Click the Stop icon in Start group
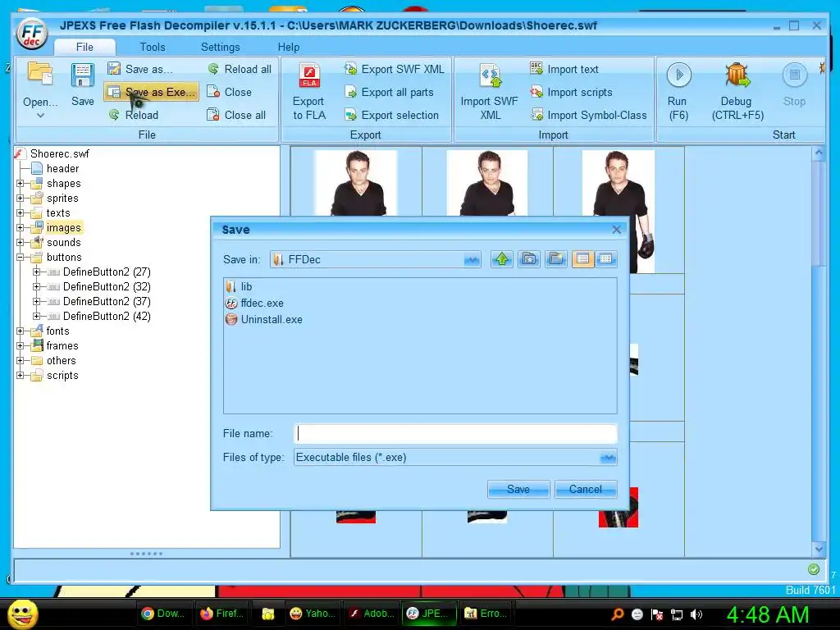This screenshot has width=840, height=630. [794, 75]
